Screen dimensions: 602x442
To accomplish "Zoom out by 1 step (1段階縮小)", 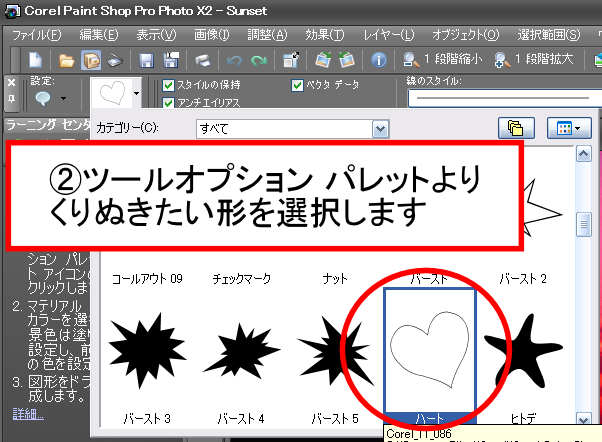I will 442,60.
